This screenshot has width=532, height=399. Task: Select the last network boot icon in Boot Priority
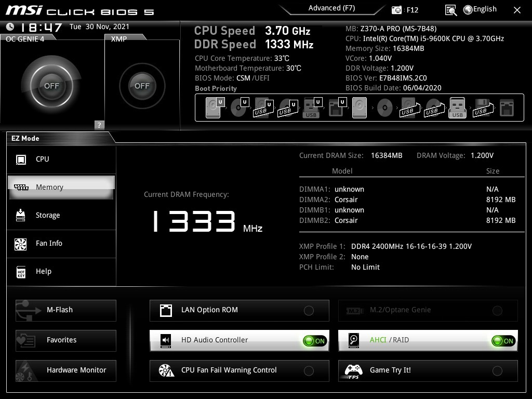tap(507, 108)
